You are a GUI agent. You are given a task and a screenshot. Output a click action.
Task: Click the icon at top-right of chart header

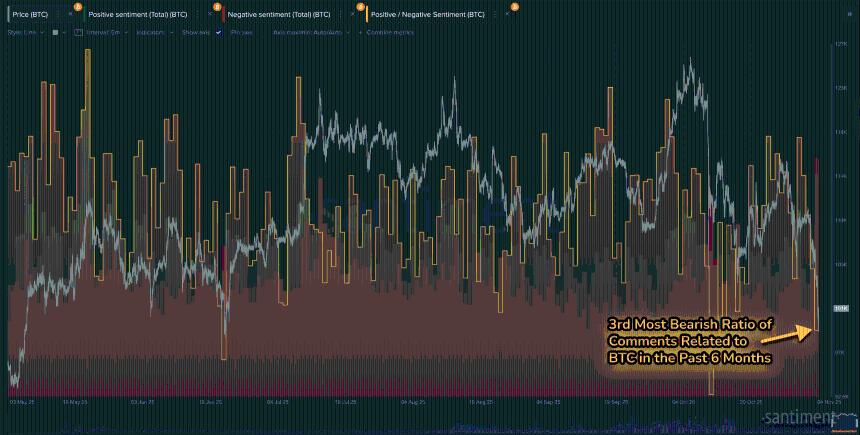846,15
